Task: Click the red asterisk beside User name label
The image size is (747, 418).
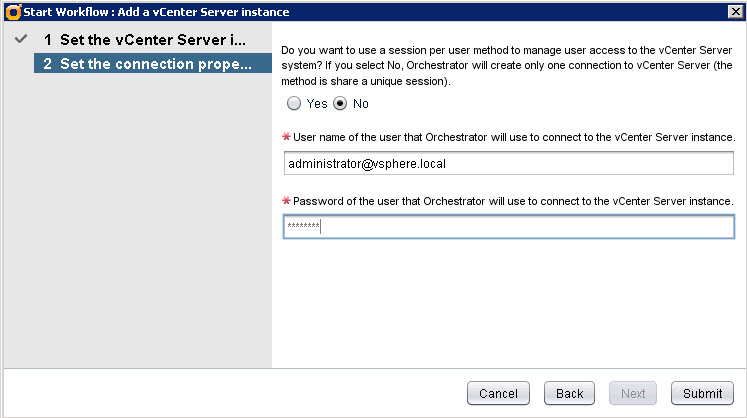Action: (x=287, y=136)
